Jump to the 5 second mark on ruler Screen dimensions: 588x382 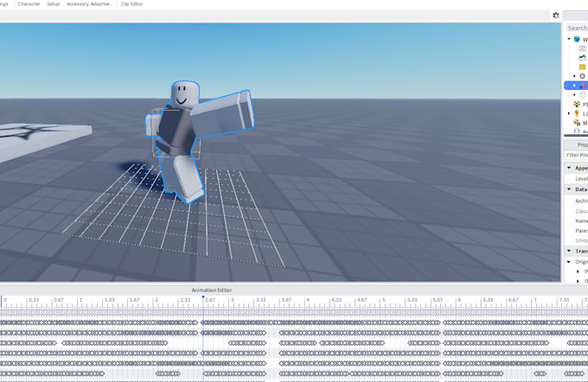coord(384,300)
